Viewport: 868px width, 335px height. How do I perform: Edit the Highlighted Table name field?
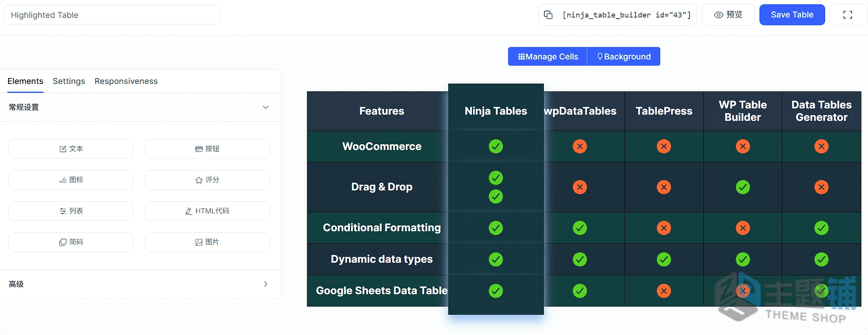click(x=112, y=15)
